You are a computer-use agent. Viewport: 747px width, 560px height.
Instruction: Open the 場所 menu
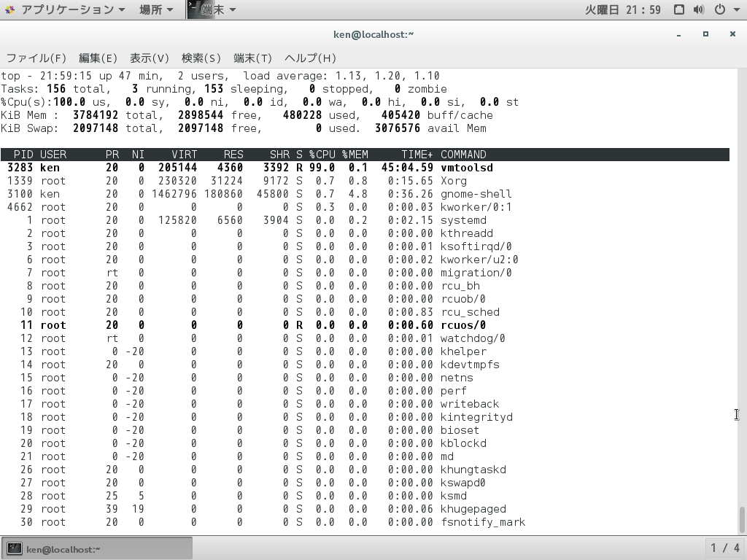click(x=156, y=9)
